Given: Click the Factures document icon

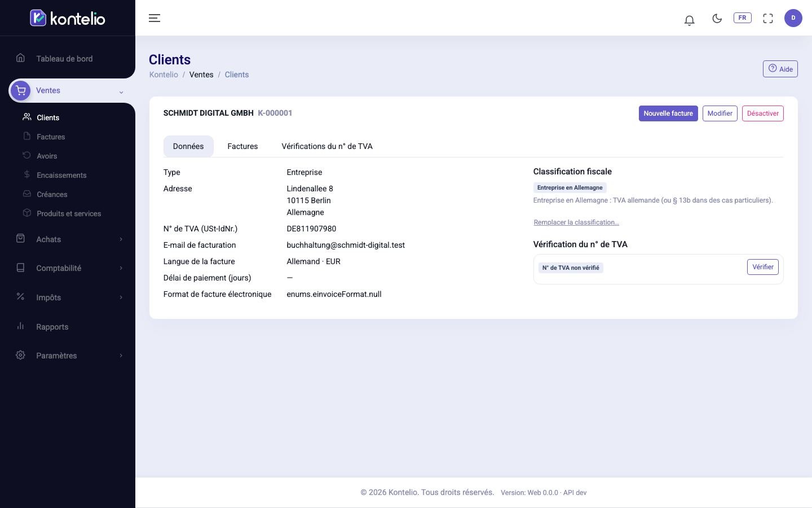Looking at the screenshot, I should [27, 136].
